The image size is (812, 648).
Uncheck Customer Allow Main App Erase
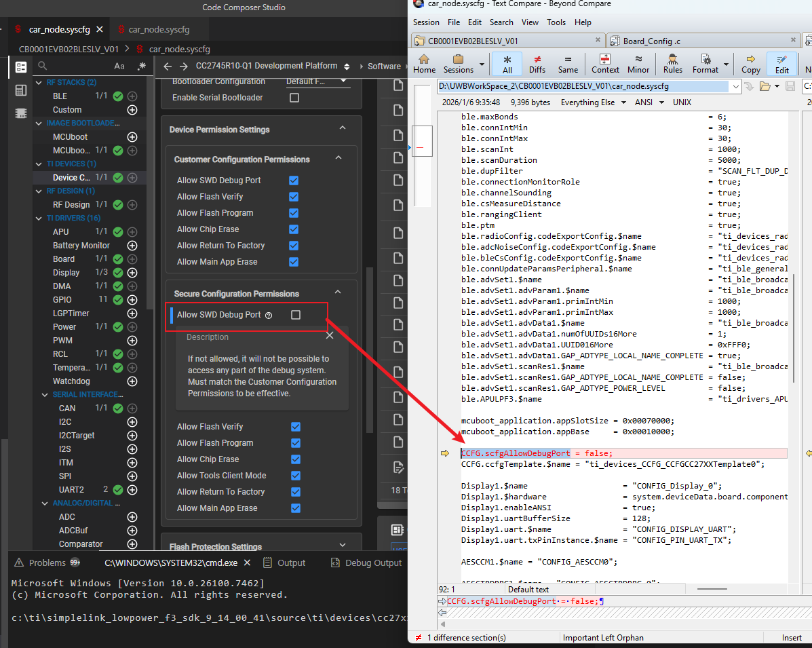coord(294,262)
